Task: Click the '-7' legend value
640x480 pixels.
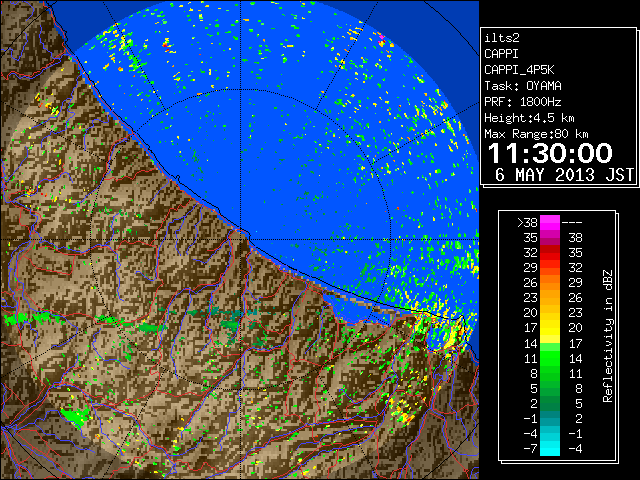Action: 530,449
